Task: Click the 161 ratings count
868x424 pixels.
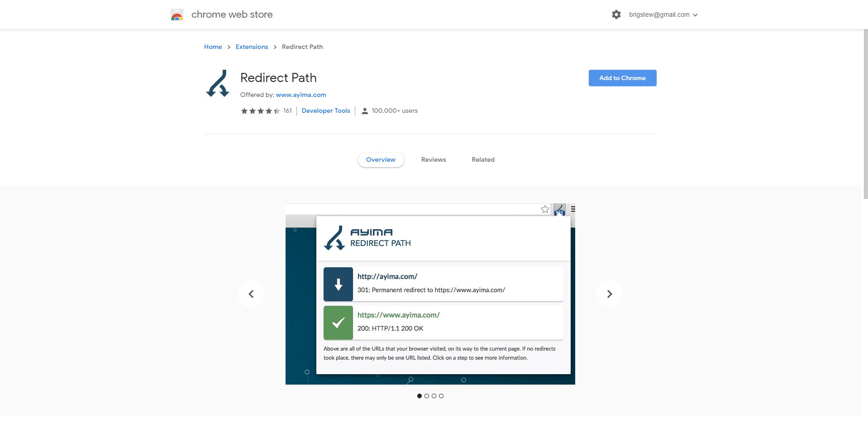Action: pos(288,111)
